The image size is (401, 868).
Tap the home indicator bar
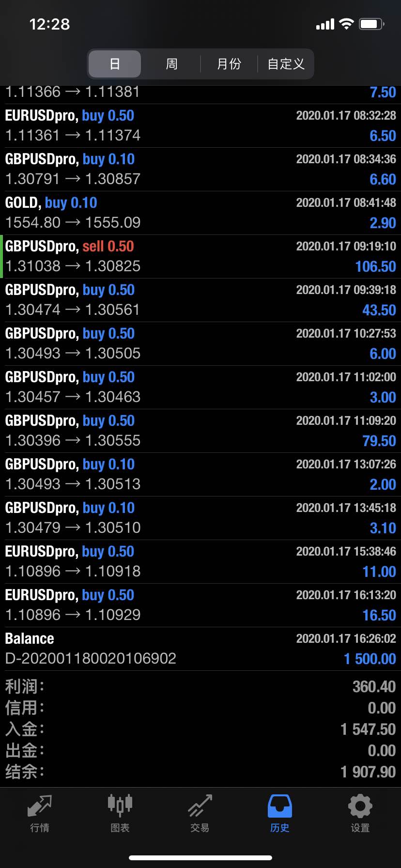pos(200,858)
